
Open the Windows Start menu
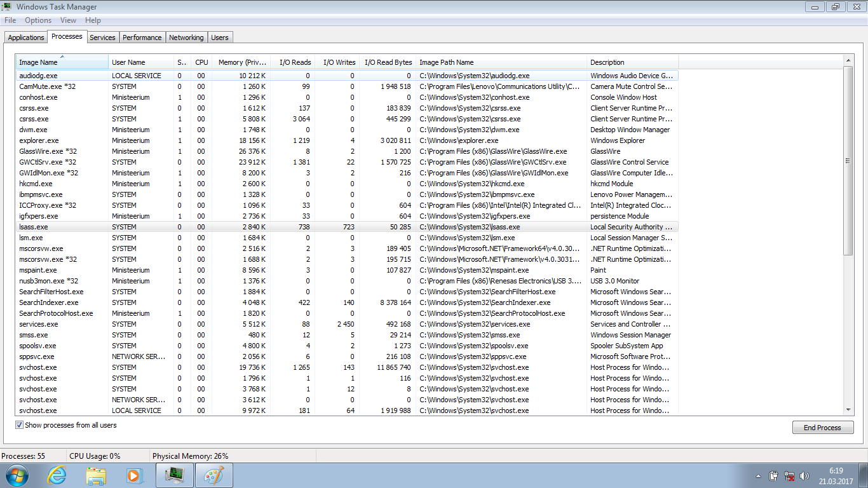16,475
